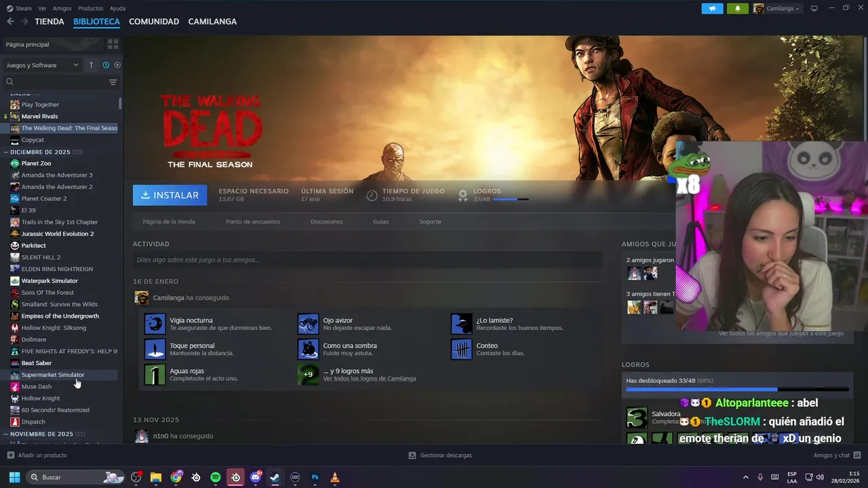Open VLC from the taskbar
Image resolution: width=868 pixels, height=488 pixels.
[x=334, y=477]
